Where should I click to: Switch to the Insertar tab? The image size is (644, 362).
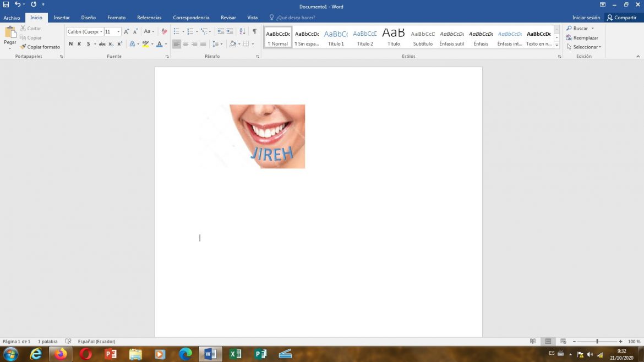(x=62, y=18)
